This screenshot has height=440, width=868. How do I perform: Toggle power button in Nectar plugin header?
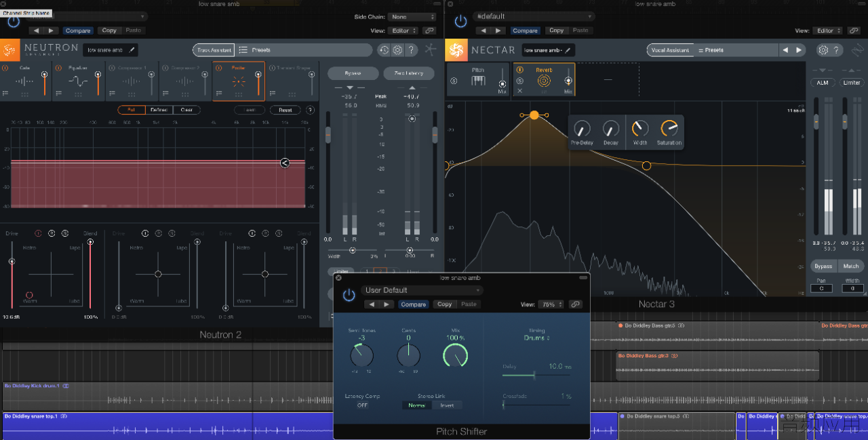tap(460, 21)
